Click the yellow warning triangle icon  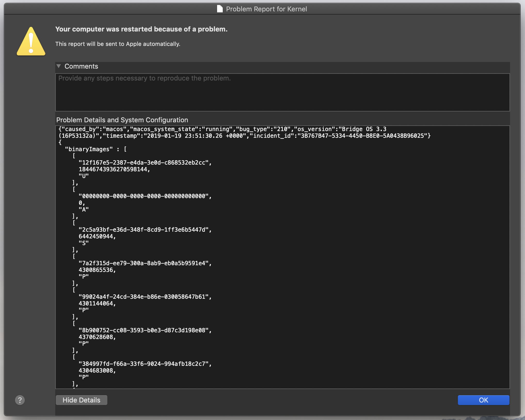click(31, 42)
